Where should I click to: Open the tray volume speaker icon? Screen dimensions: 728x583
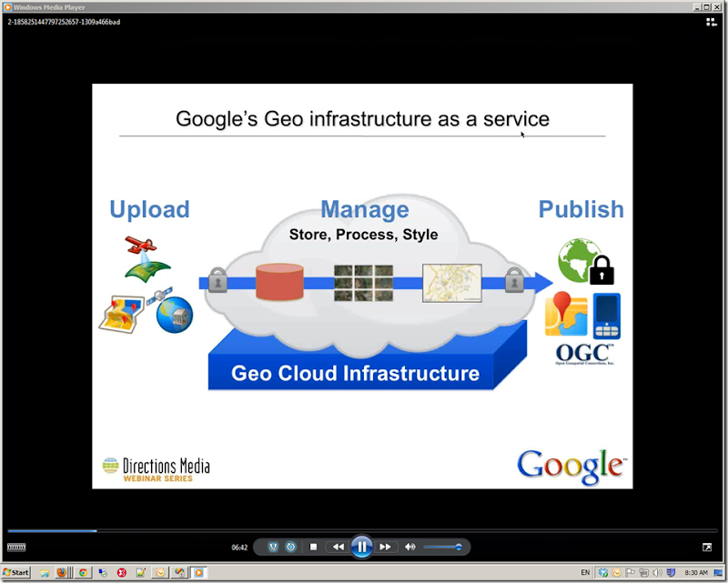click(657, 573)
